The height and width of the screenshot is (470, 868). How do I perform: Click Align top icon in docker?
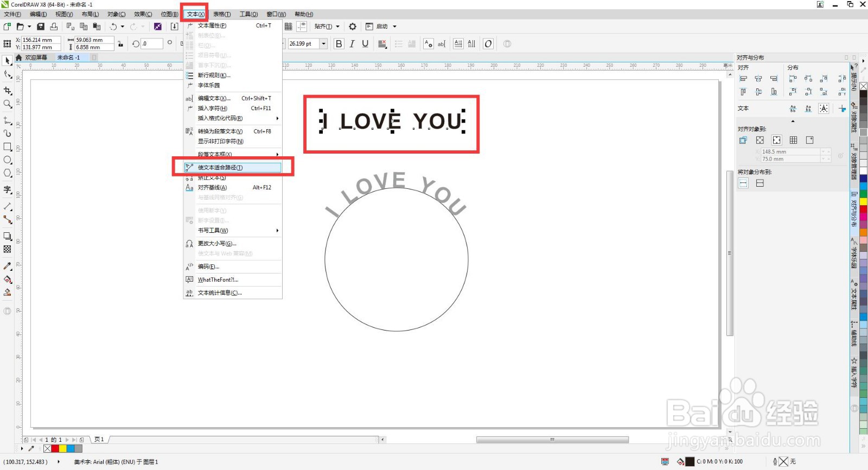[x=743, y=92]
